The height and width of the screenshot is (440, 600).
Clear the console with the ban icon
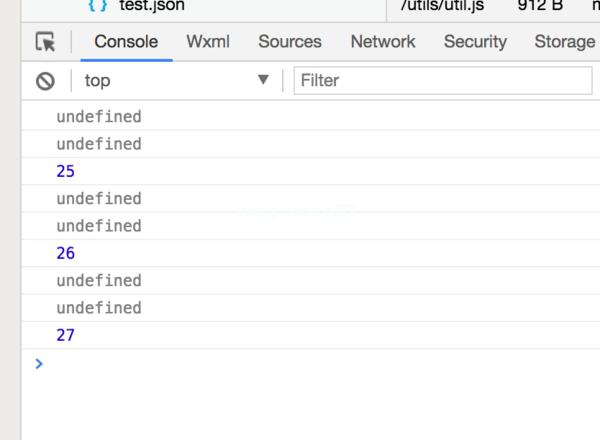tap(45, 80)
